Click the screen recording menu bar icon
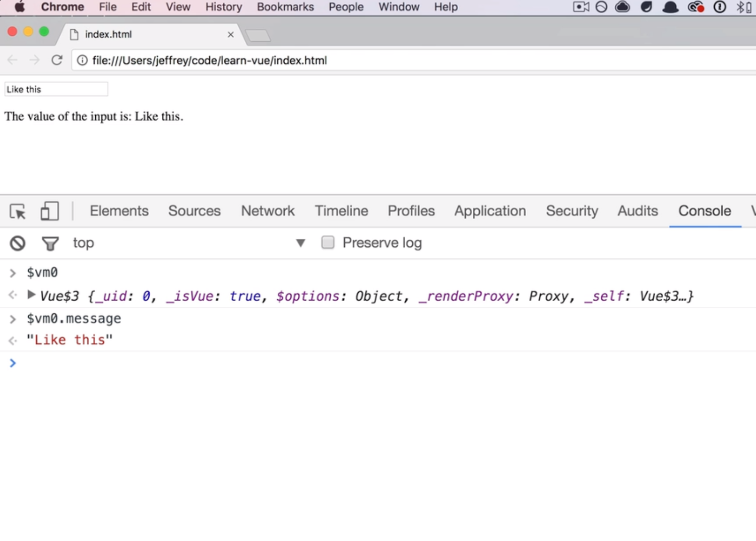The width and height of the screenshot is (756, 541). [x=581, y=7]
